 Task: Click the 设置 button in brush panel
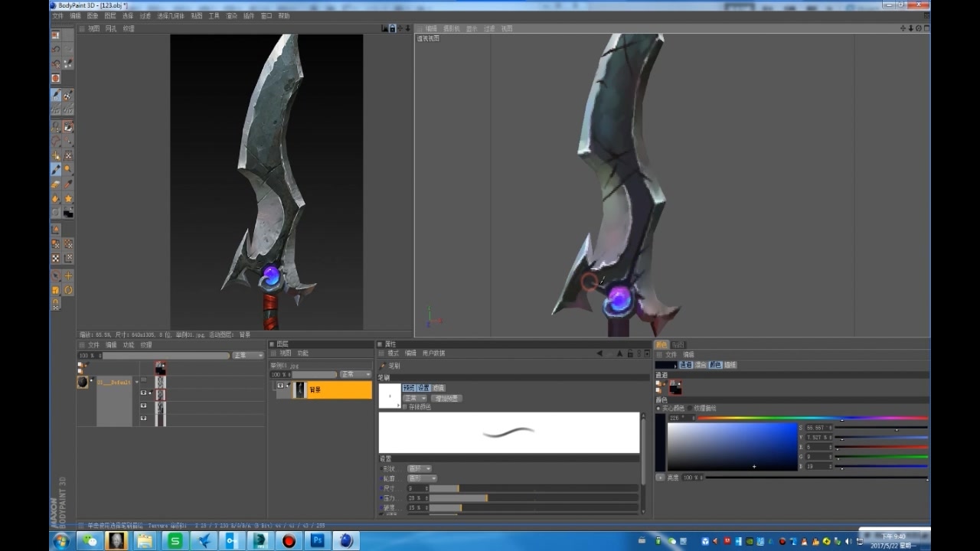tap(423, 388)
